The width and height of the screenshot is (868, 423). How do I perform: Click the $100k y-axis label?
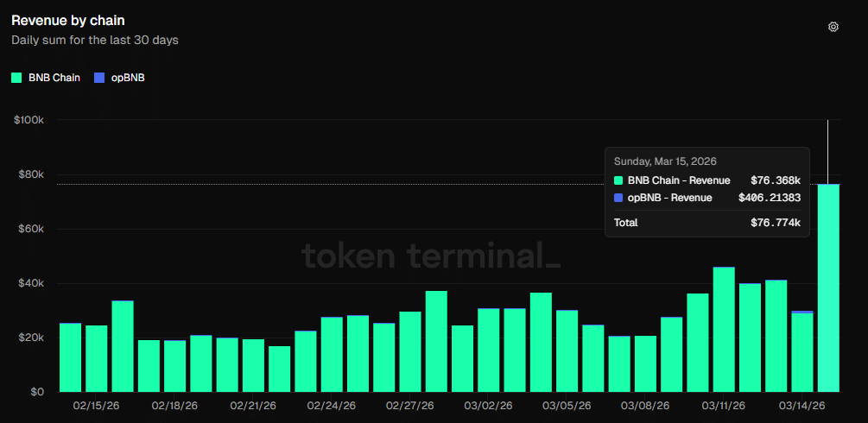[29, 120]
